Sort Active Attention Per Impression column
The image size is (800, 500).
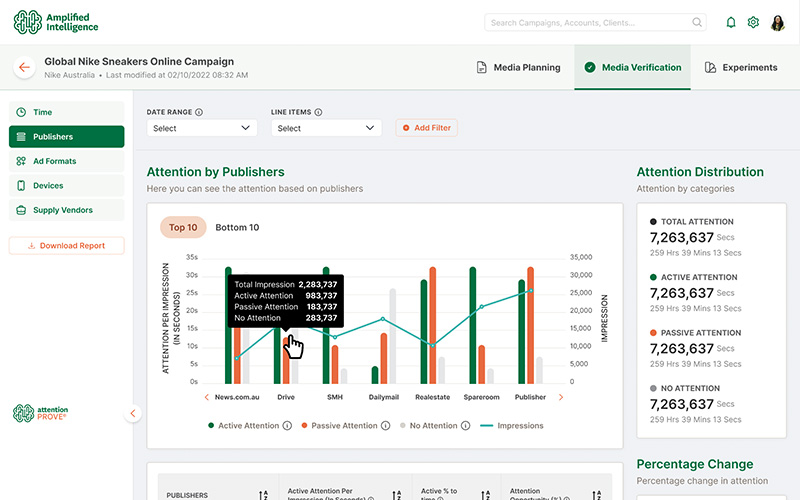click(x=396, y=495)
